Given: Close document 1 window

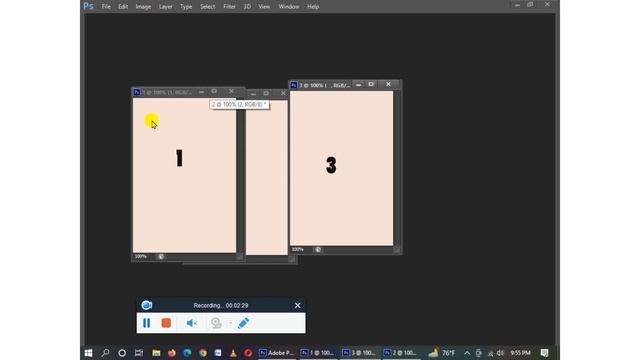Looking at the screenshot, I should point(231,91).
